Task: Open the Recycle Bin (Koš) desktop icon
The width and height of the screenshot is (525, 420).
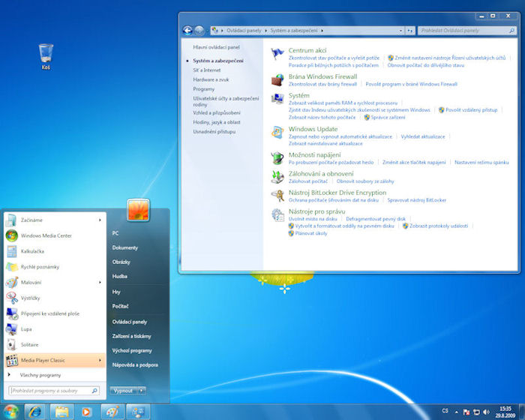Action: coord(46,54)
